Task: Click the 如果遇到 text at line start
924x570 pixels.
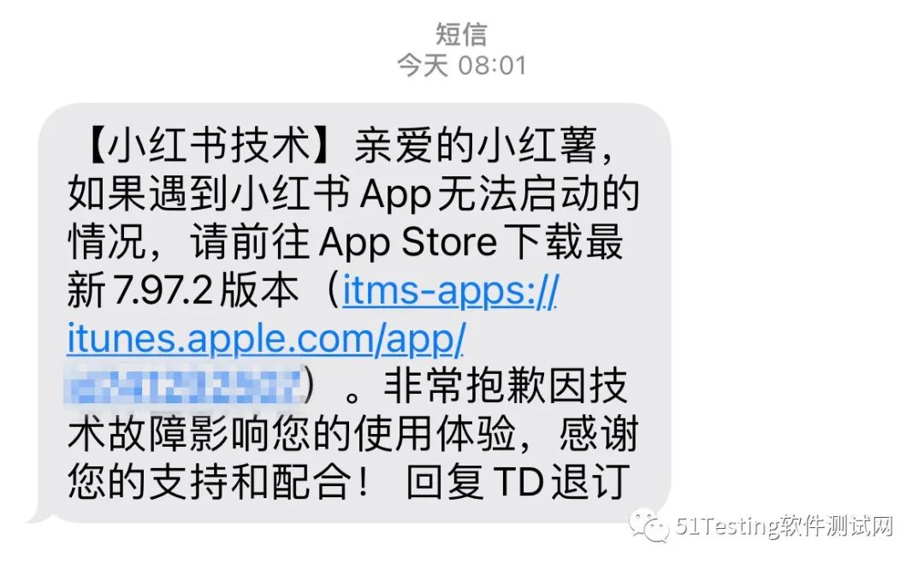Action: coord(147,194)
